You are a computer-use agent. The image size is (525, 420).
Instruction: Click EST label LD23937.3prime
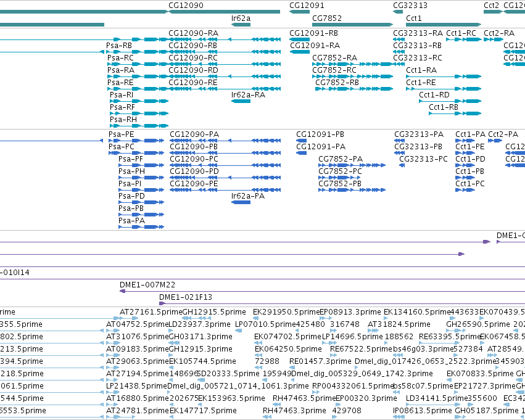199,324
